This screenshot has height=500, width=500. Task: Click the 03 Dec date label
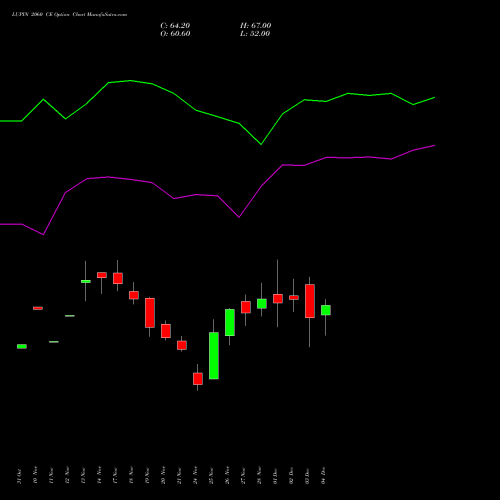[307, 475]
